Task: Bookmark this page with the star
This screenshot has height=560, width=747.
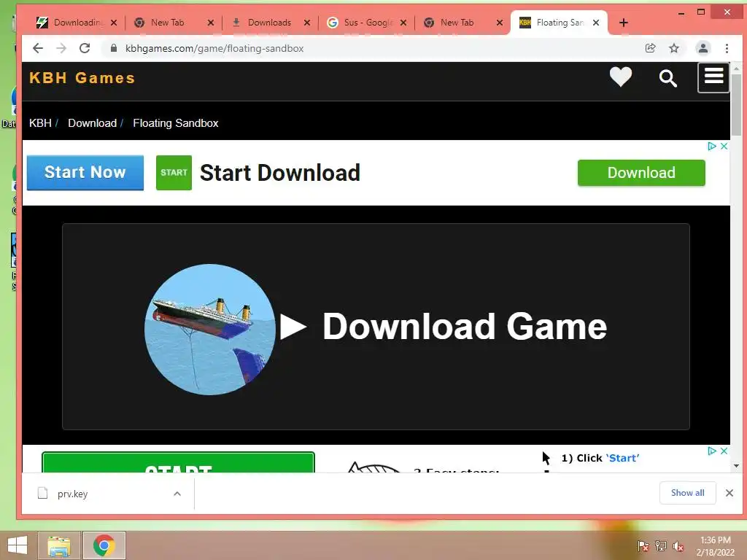Action: [x=673, y=48]
